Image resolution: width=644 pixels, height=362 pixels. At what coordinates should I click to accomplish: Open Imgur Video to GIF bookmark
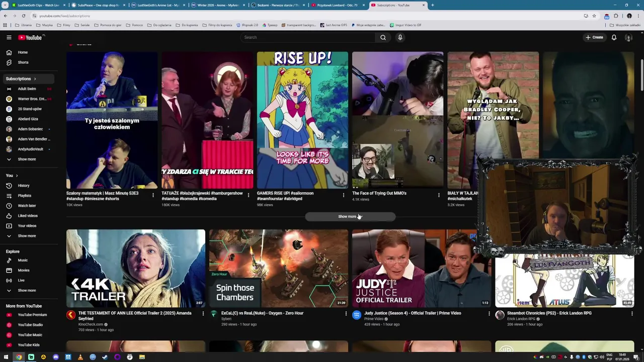pos(406,25)
